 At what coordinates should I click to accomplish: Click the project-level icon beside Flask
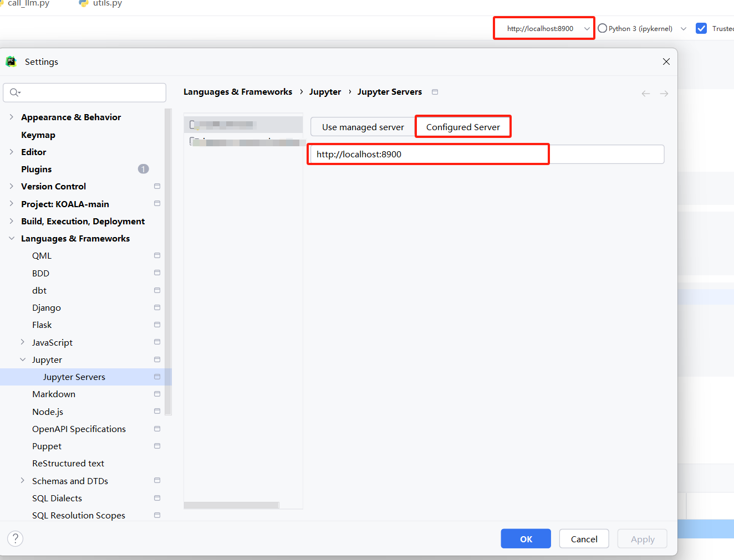(x=157, y=325)
